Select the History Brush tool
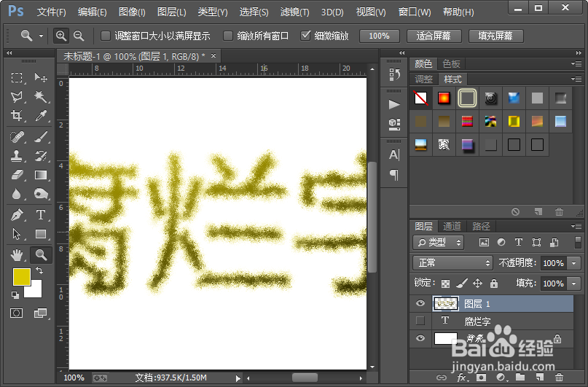The image size is (588, 387). coord(41,156)
